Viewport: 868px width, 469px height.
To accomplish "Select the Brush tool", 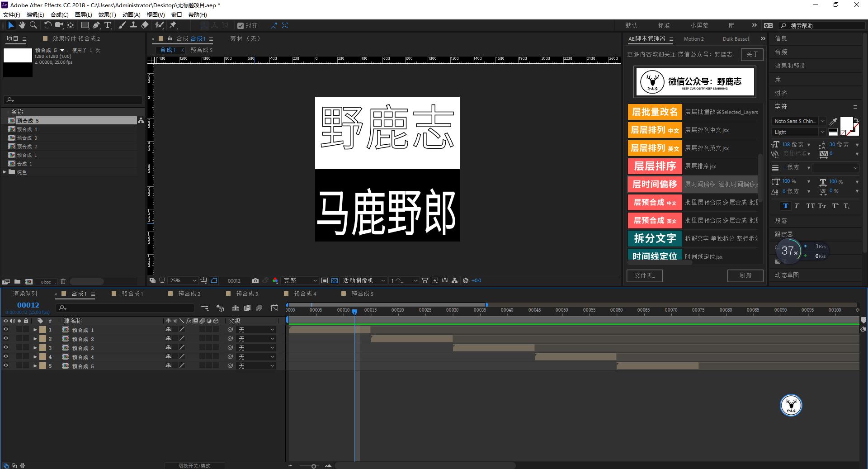I will pyautogui.click(x=122, y=25).
